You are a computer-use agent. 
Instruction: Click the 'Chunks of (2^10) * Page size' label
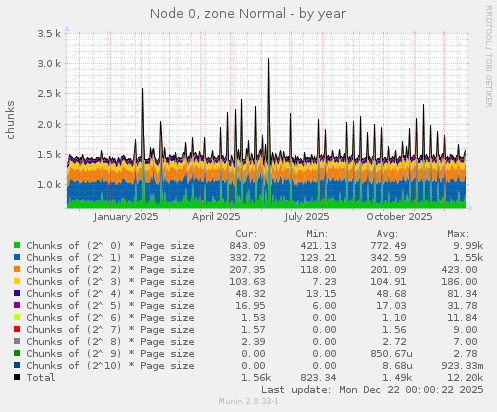pyautogui.click(x=110, y=366)
